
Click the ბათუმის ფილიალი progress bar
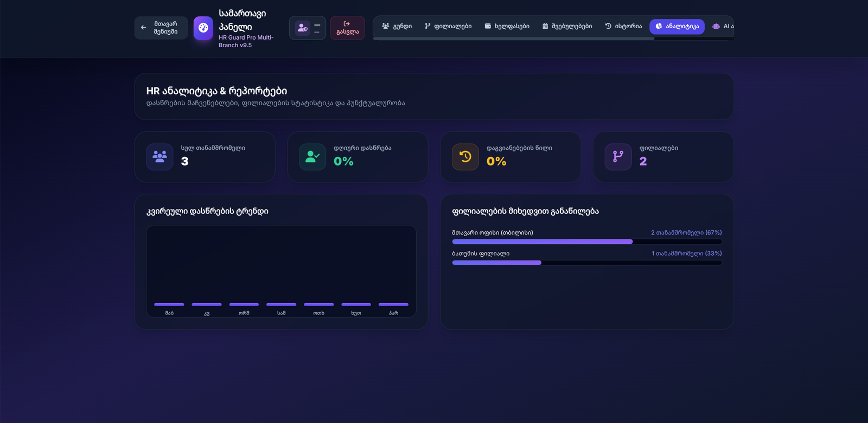pos(587,263)
